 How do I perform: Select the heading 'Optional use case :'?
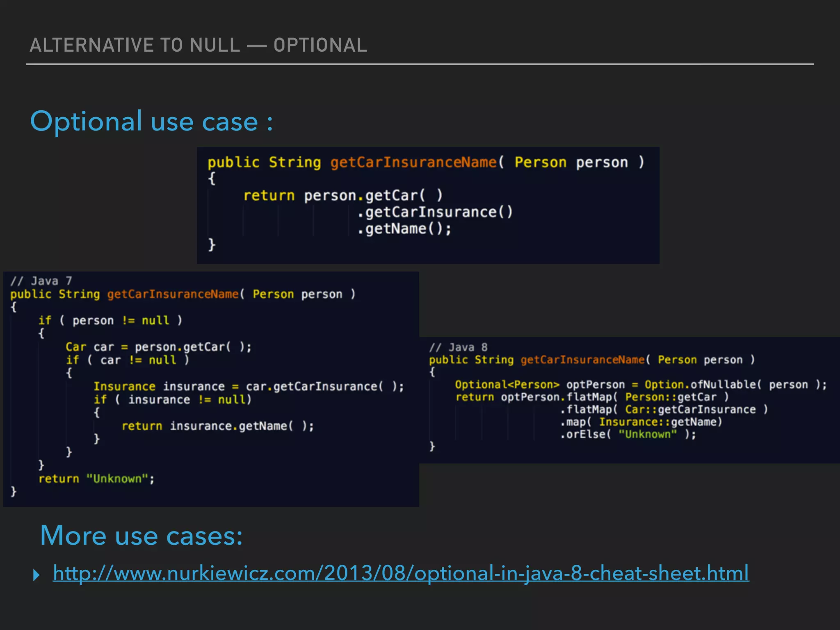click(152, 121)
